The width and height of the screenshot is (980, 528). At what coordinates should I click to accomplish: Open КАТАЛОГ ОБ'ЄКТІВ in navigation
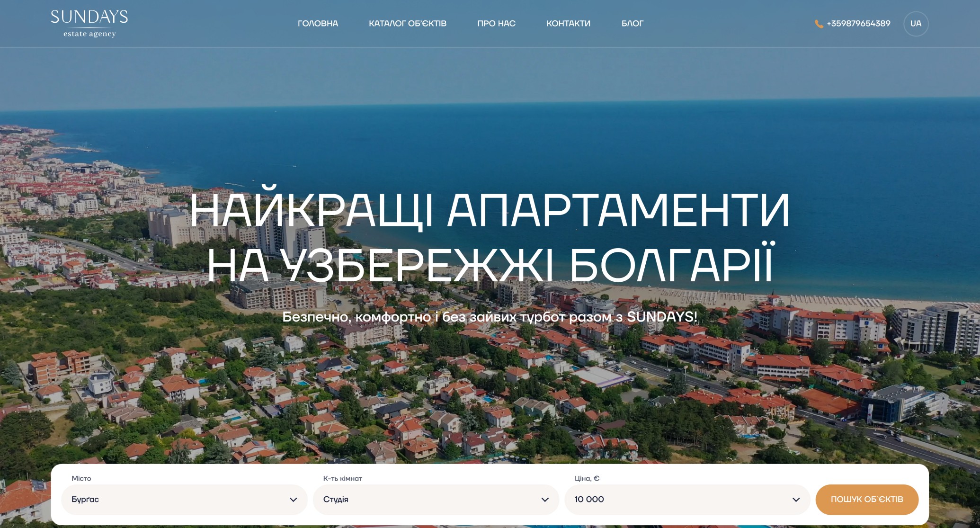point(408,24)
